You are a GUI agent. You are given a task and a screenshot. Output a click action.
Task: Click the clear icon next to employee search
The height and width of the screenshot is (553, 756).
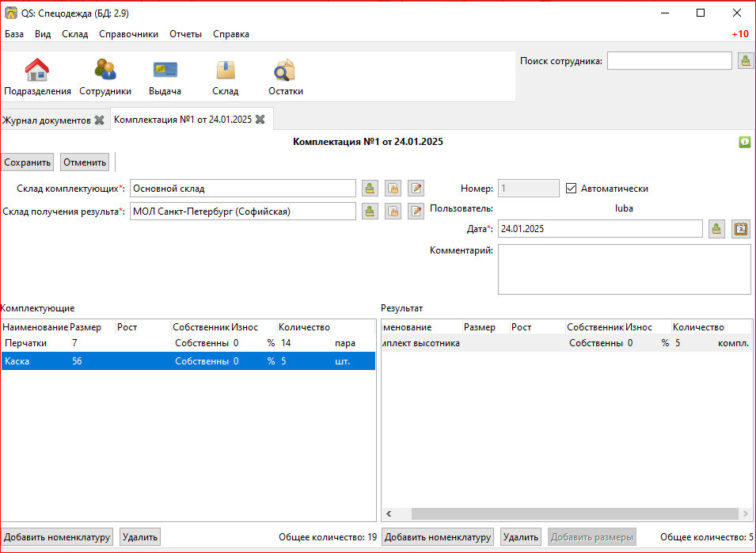(x=745, y=61)
